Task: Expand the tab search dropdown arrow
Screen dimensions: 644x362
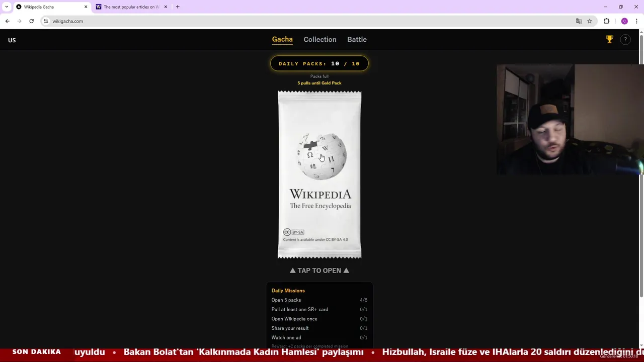Action: (7, 7)
